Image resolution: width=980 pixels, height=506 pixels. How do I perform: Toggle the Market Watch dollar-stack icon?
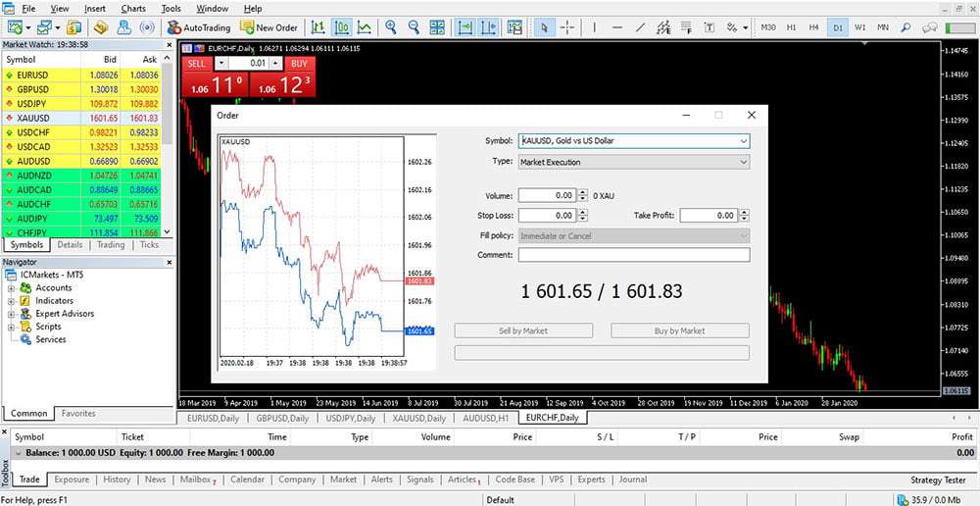click(74, 27)
